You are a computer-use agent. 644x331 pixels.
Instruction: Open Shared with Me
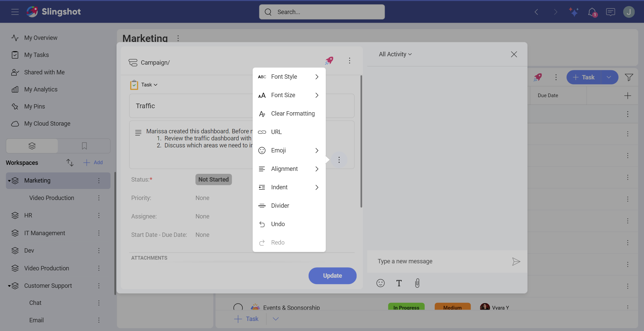(x=44, y=72)
